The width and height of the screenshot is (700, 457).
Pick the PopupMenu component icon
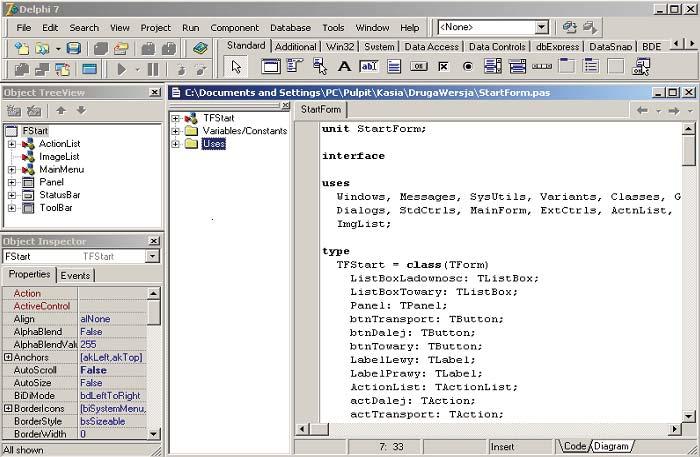(320, 66)
